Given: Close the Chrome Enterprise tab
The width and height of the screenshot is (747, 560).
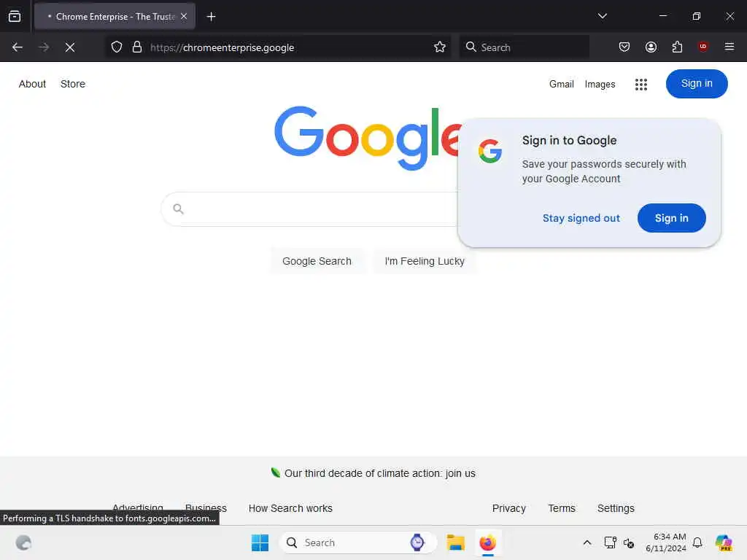Looking at the screenshot, I should (184, 16).
